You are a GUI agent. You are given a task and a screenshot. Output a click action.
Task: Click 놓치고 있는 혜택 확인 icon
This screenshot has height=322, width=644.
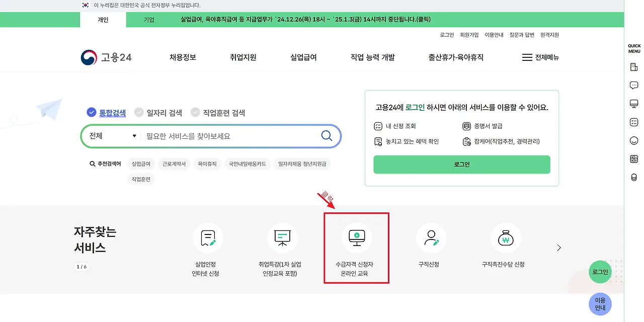[x=378, y=141]
